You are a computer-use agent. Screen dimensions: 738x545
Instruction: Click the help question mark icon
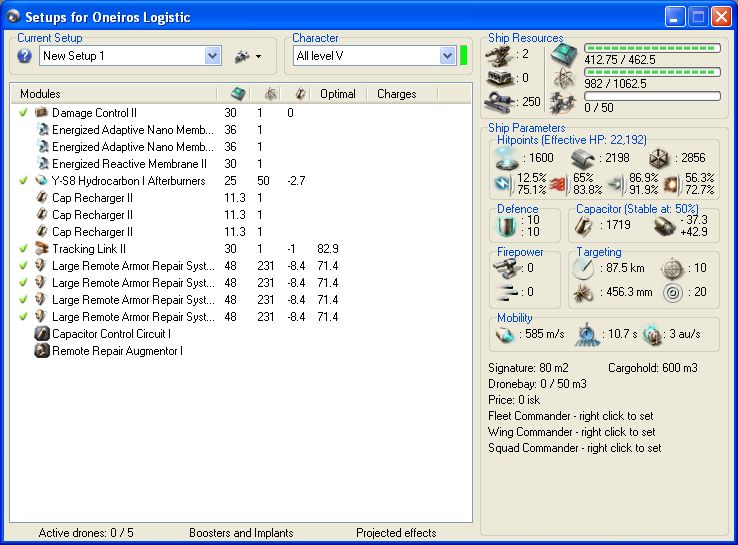pyautogui.click(x=25, y=56)
